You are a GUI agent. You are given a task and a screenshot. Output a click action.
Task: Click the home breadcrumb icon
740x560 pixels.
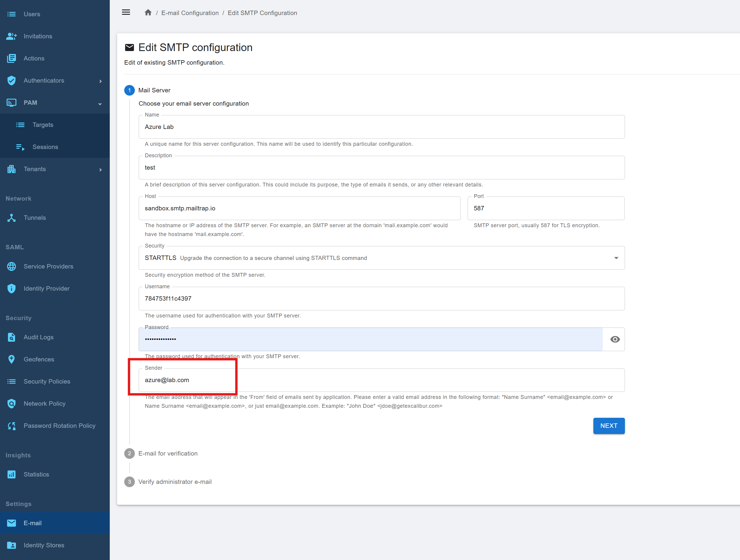[148, 13]
